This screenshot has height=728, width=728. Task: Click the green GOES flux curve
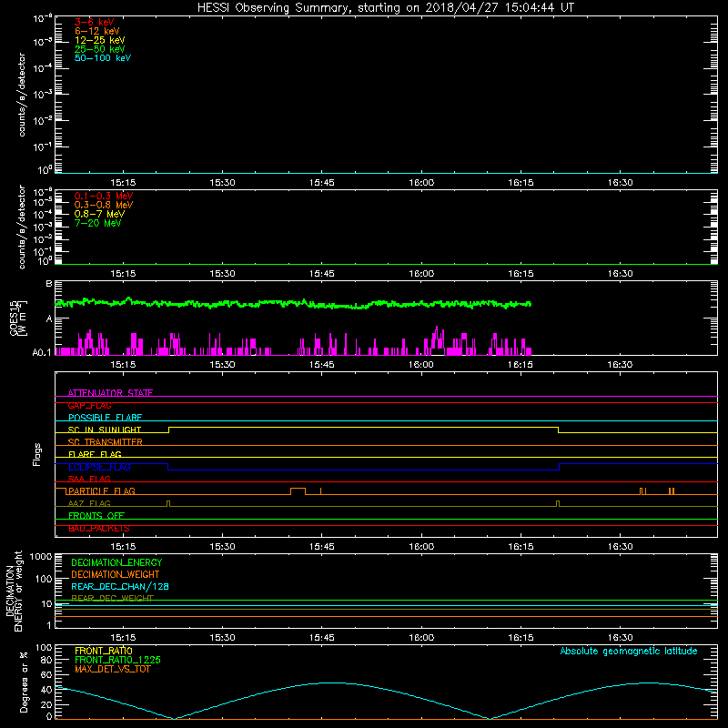(292, 304)
